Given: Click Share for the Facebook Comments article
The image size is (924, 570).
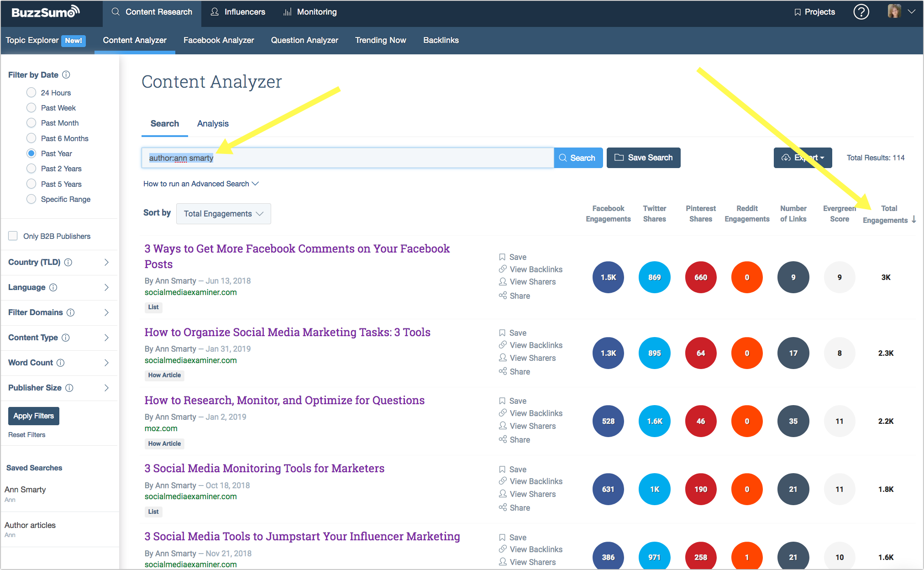Looking at the screenshot, I should point(514,296).
